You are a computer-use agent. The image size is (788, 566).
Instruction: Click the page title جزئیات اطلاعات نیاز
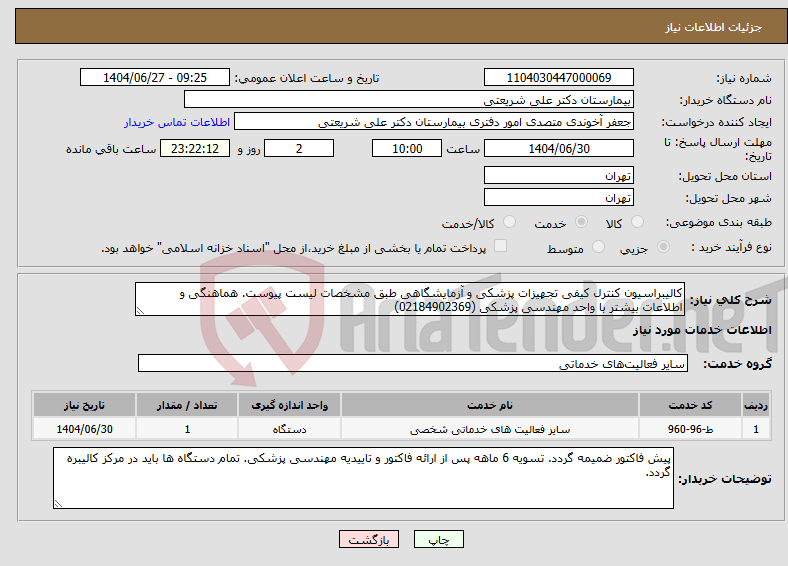pyautogui.click(x=714, y=27)
